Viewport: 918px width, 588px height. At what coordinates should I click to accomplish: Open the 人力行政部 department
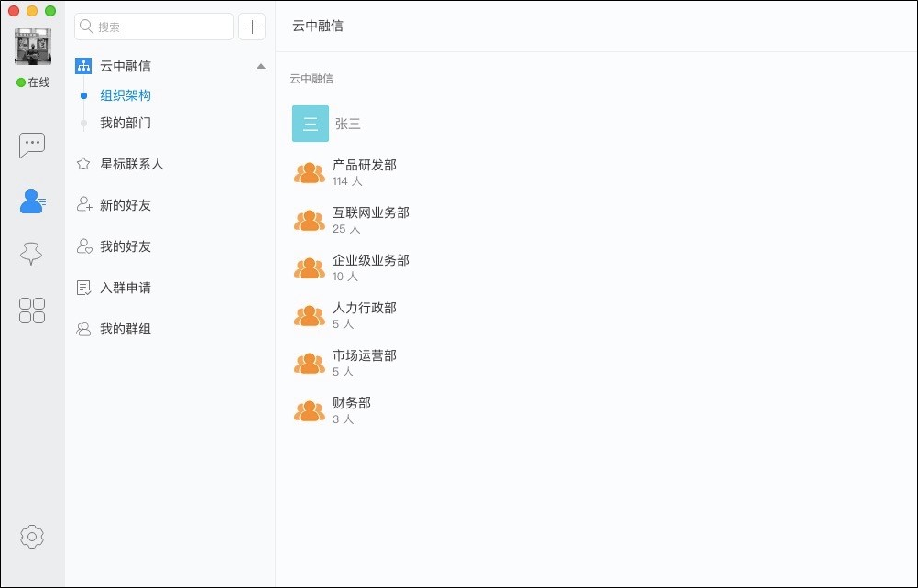pyautogui.click(x=310, y=314)
